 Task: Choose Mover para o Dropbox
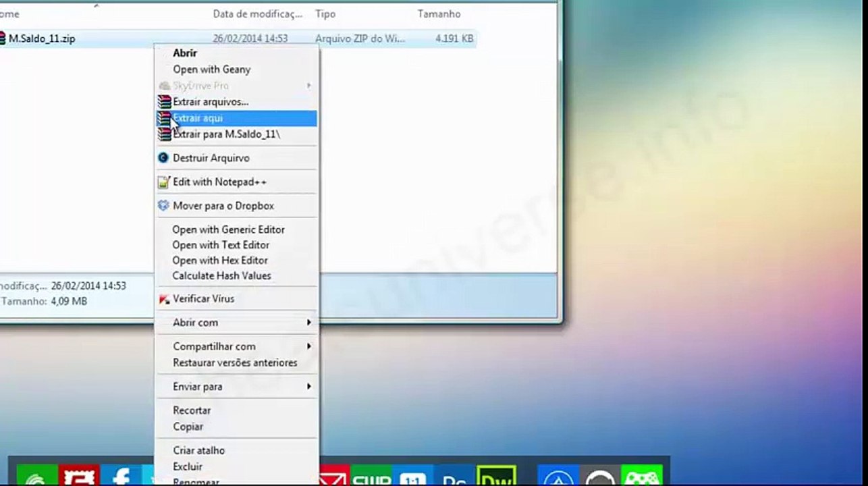pos(236,206)
